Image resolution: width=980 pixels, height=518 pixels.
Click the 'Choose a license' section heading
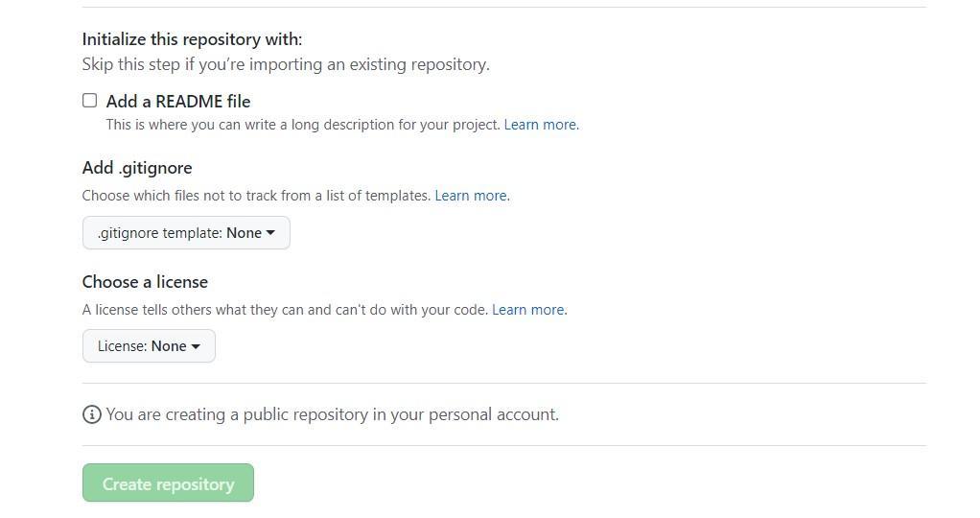click(x=145, y=281)
